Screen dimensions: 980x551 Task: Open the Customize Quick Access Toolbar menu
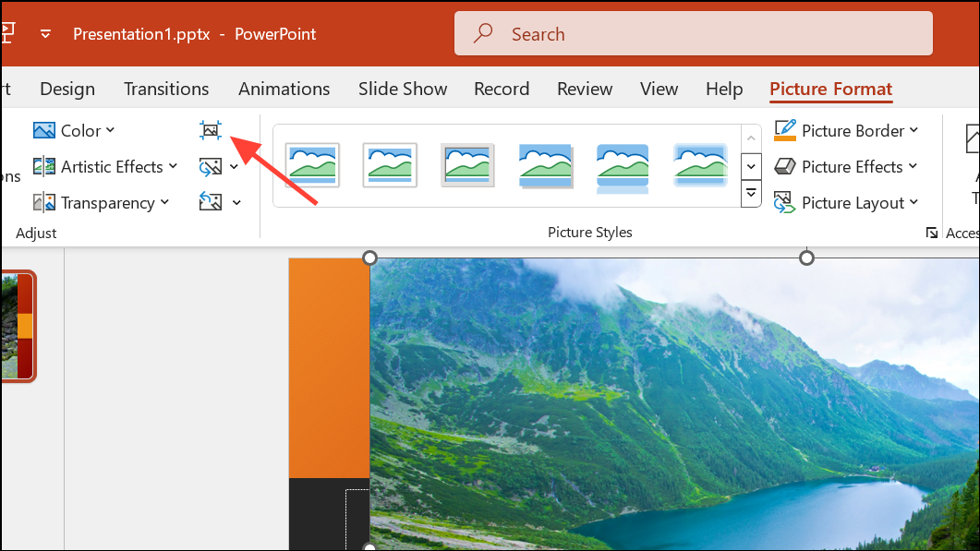pyautogui.click(x=44, y=33)
